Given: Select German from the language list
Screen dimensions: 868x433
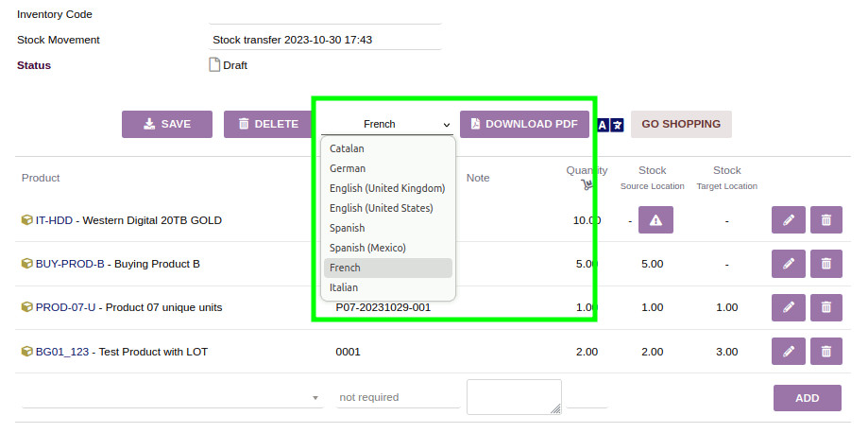Looking at the screenshot, I should point(348,168).
